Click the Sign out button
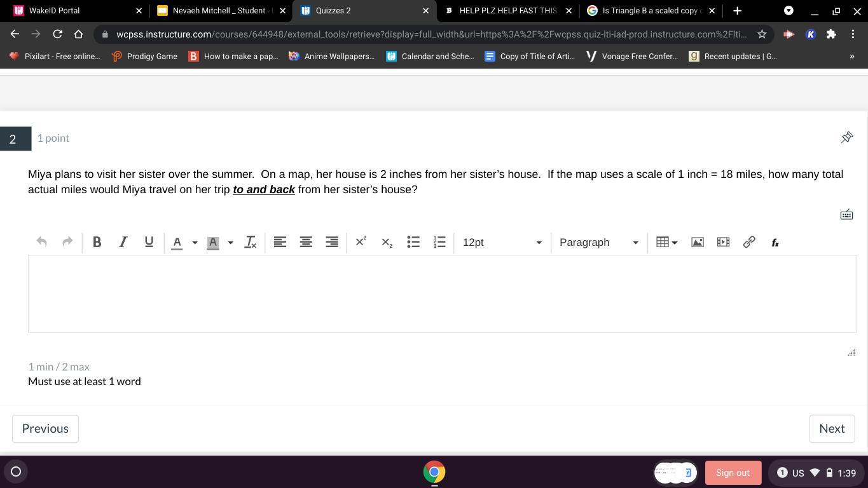The height and width of the screenshot is (488, 868). point(733,473)
